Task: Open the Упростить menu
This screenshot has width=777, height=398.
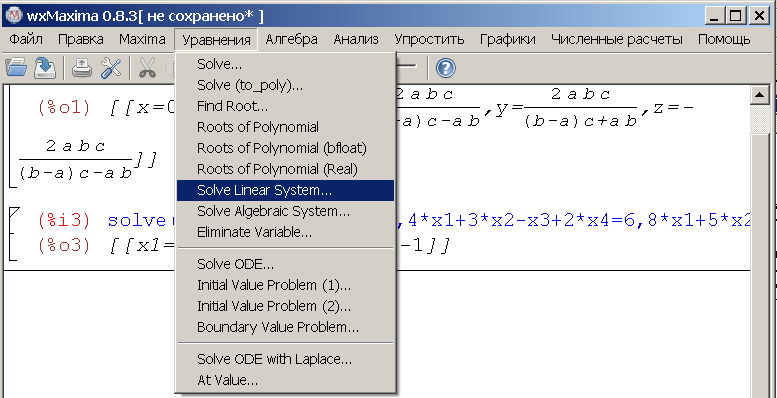Action: 429,39
